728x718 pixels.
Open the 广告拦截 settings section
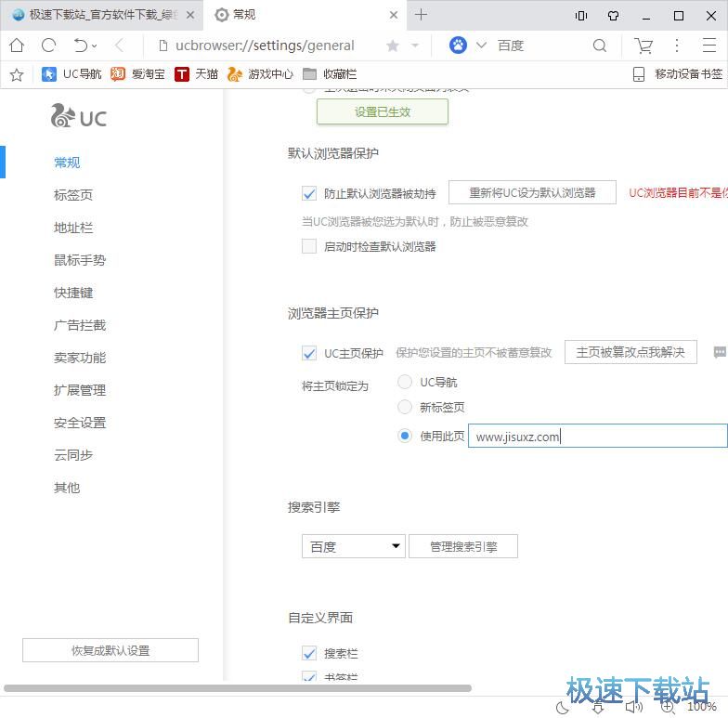pyautogui.click(x=80, y=325)
